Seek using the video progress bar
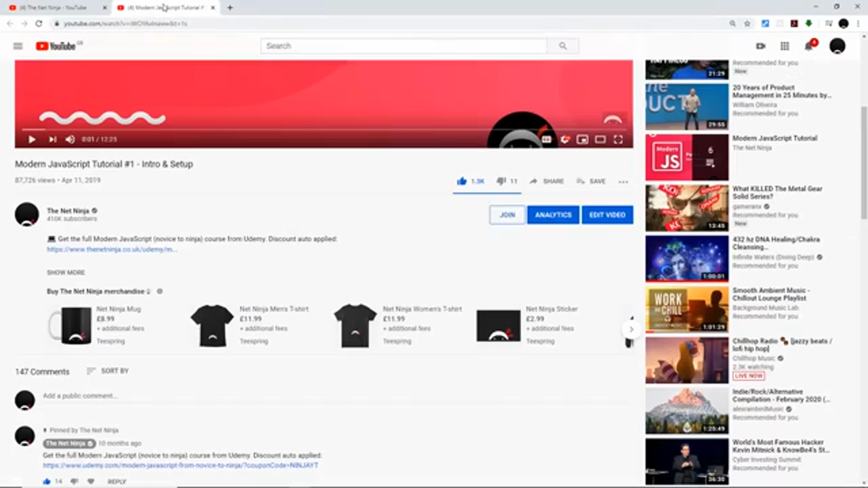Image resolution: width=868 pixels, height=488 pixels. [x=323, y=129]
